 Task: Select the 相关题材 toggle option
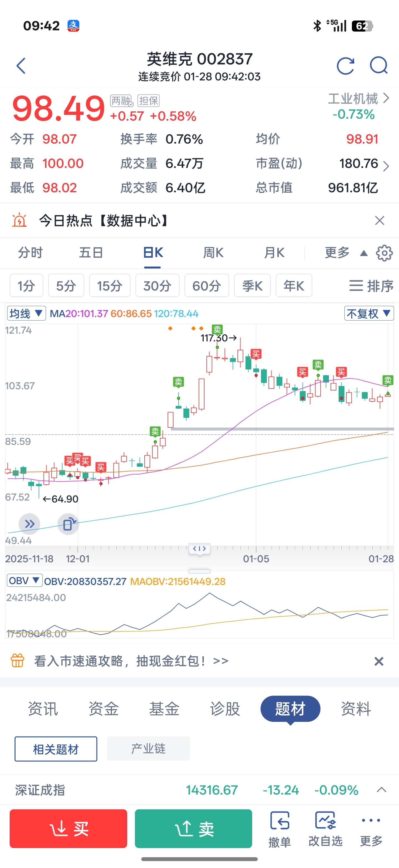(56, 749)
